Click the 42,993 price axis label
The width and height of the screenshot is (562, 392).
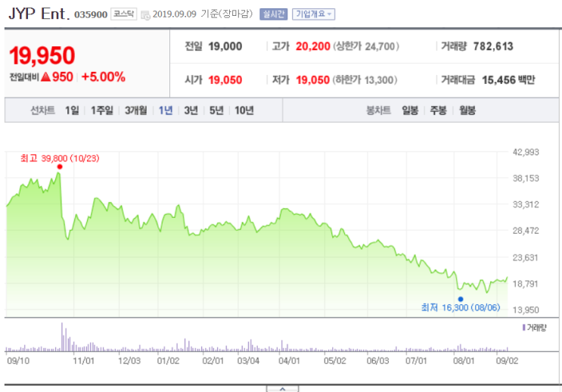[526, 152]
